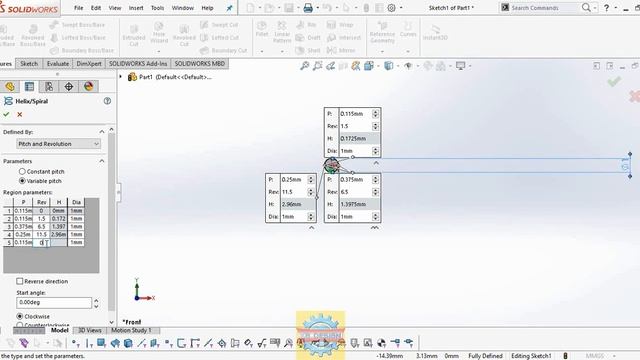Click the Print icon in the top toolbar
Image resolution: width=640 pixels, height=360 pixels.
point(308,8)
